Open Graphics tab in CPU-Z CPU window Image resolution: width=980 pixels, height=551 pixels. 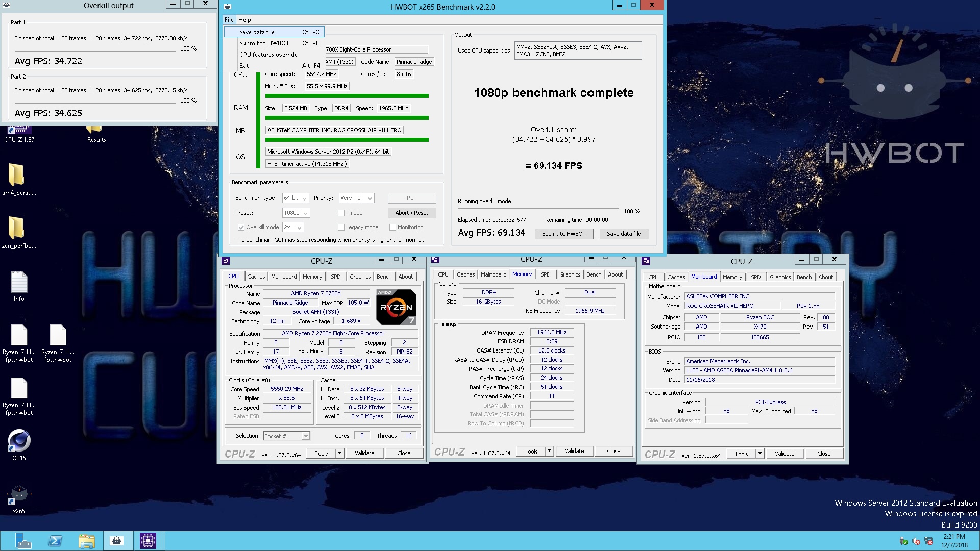coord(360,277)
